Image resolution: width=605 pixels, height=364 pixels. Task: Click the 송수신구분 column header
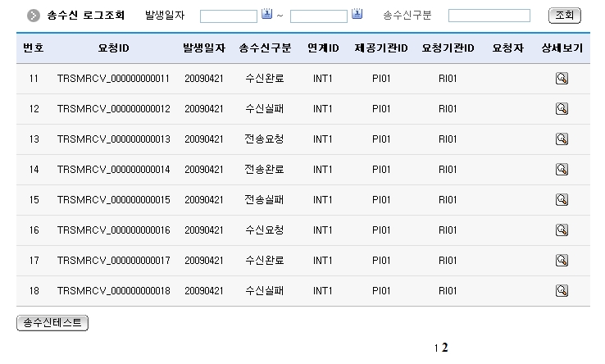[x=264, y=48]
